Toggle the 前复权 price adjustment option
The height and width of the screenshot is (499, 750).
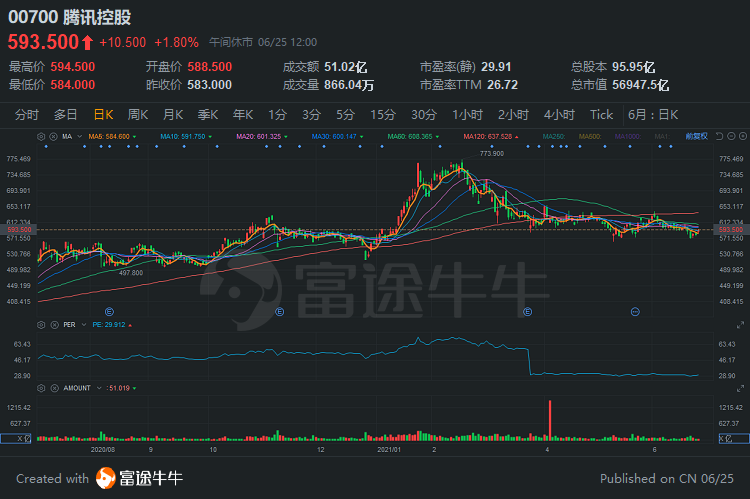click(x=696, y=136)
